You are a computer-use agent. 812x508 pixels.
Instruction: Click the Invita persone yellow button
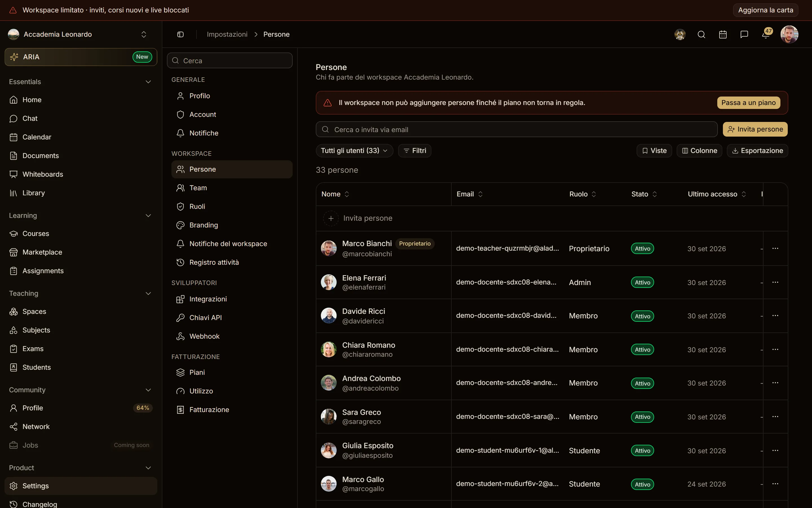point(755,129)
